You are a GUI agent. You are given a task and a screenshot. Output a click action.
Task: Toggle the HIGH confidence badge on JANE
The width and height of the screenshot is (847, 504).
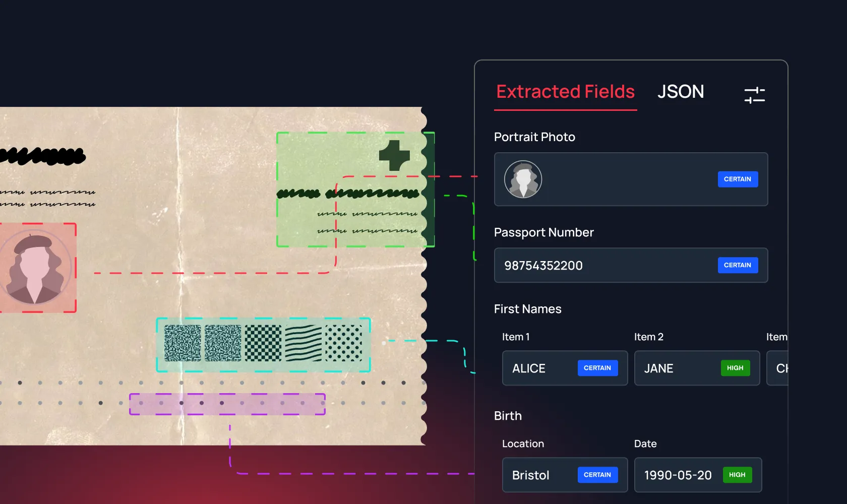[735, 368]
